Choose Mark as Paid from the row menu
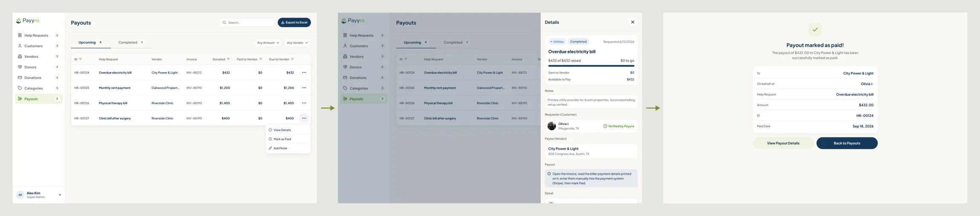 [288, 139]
